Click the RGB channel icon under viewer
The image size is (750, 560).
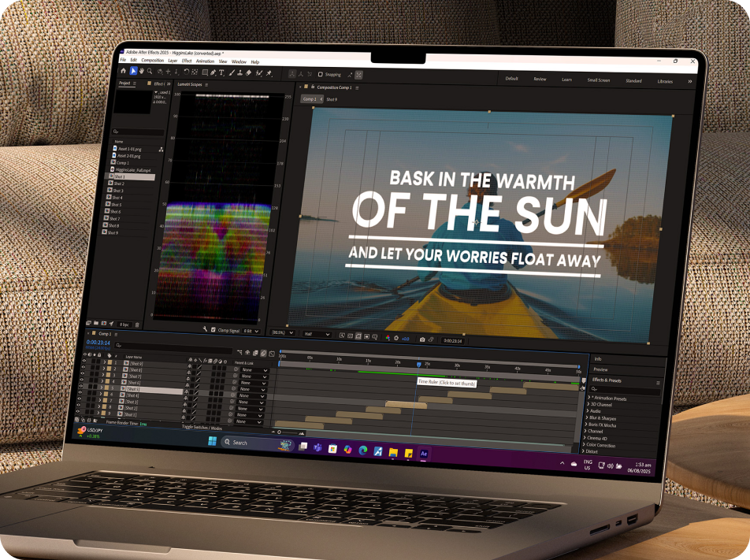[388, 338]
